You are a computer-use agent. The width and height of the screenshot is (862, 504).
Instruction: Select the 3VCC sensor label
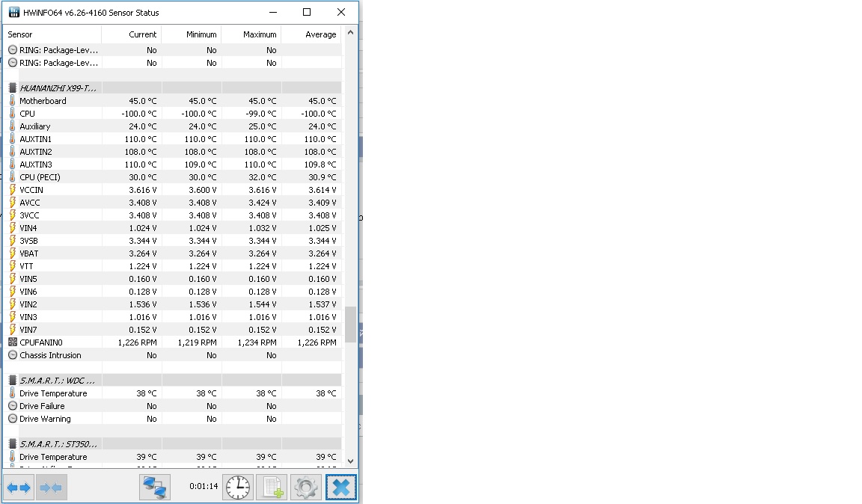(x=29, y=215)
